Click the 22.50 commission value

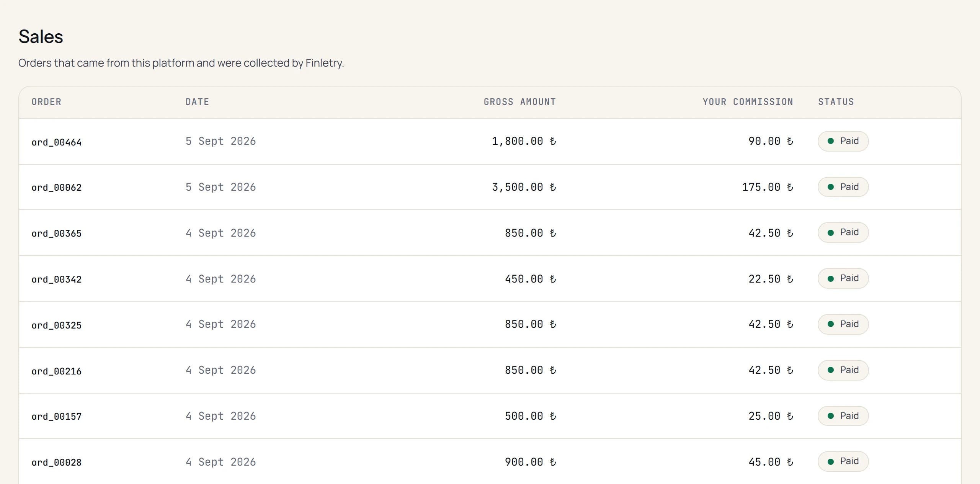[771, 279]
